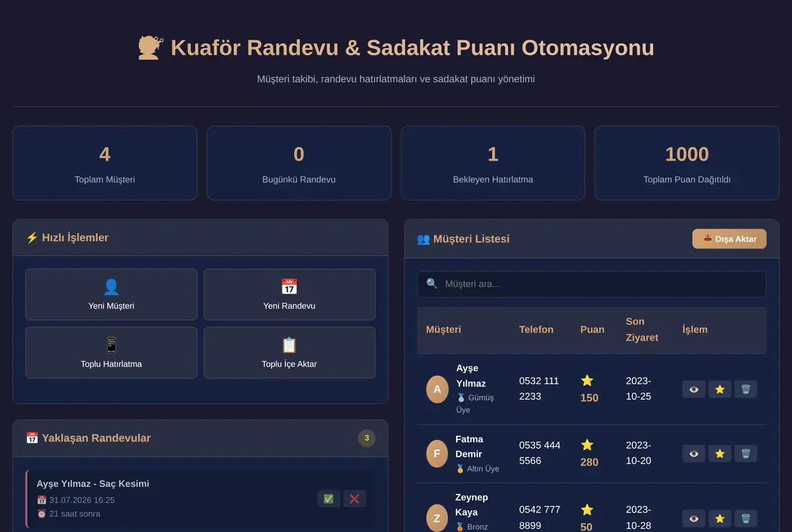
Task: Click the 21 saat sonra reminder text
Action: click(x=69, y=514)
